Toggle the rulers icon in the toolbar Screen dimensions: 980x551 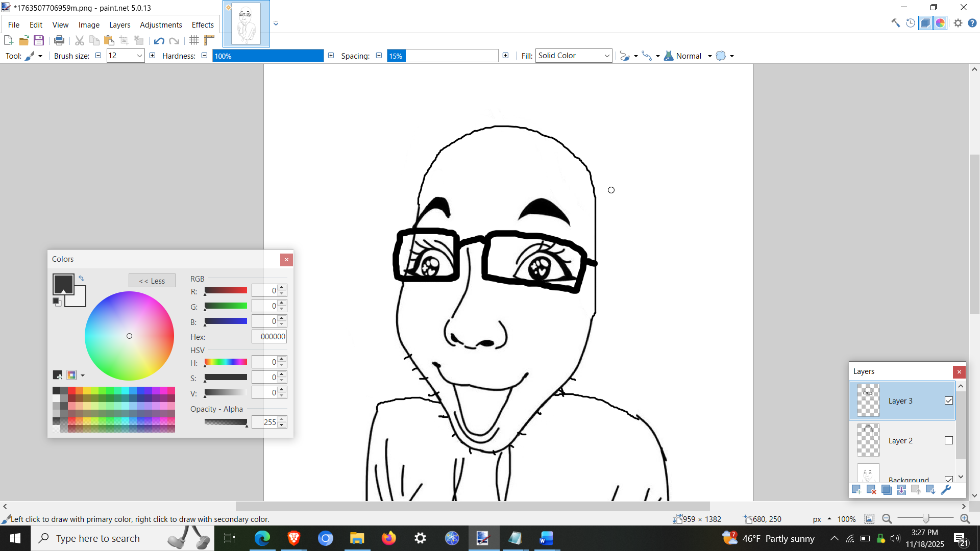pyautogui.click(x=209, y=40)
